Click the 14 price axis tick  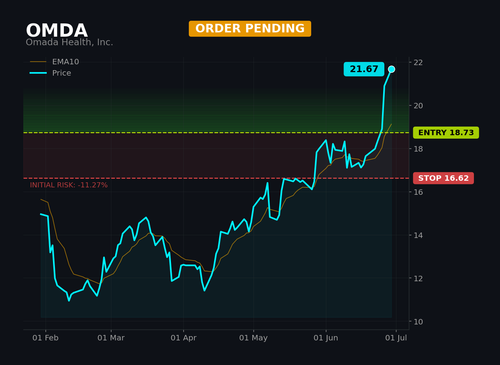pyautogui.click(x=418, y=235)
